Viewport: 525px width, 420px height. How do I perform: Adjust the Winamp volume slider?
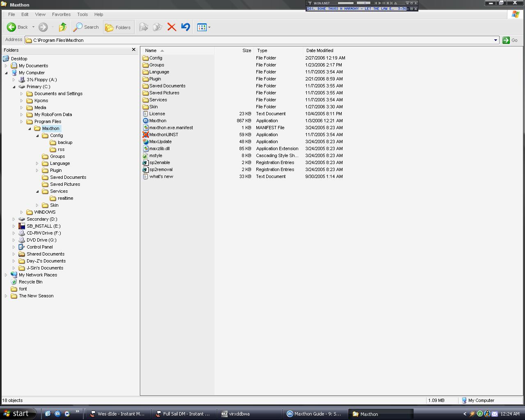click(x=346, y=3)
